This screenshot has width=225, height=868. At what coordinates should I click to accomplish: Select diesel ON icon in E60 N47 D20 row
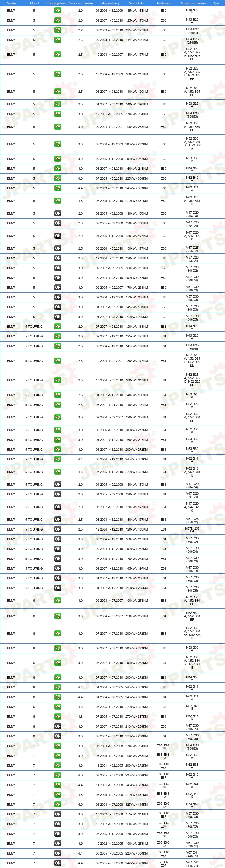[x=58, y=236]
